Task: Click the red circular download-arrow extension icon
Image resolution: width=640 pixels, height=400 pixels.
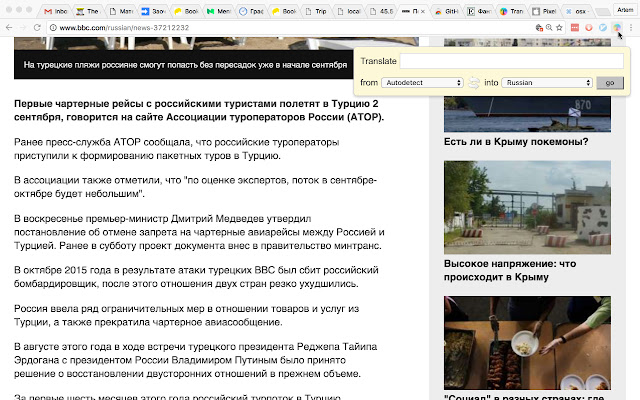Action: [x=588, y=29]
